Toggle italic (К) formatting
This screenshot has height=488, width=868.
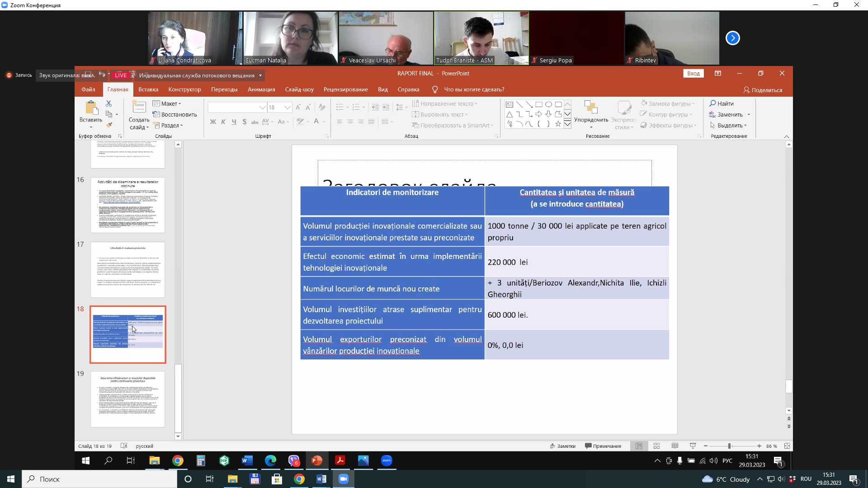[x=223, y=122]
